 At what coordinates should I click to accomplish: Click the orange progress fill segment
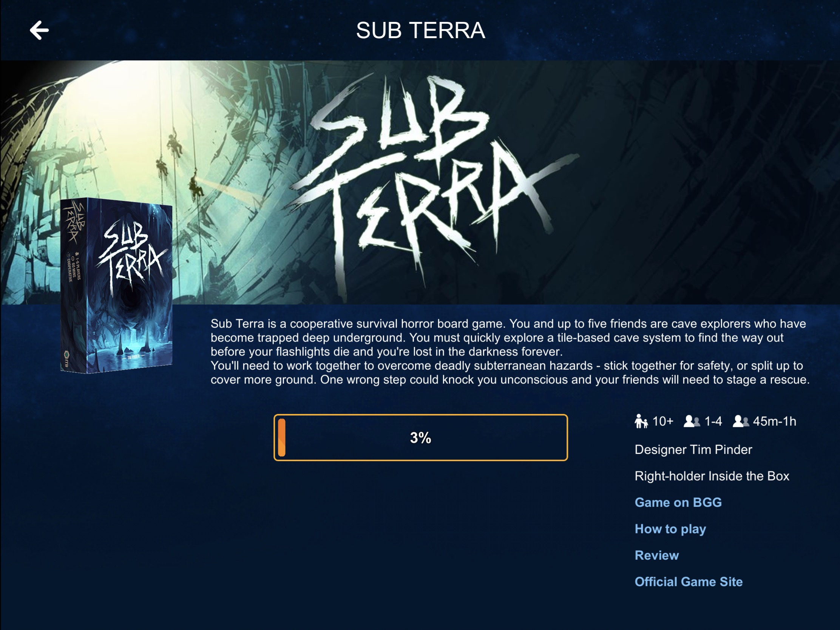click(x=282, y=437)
